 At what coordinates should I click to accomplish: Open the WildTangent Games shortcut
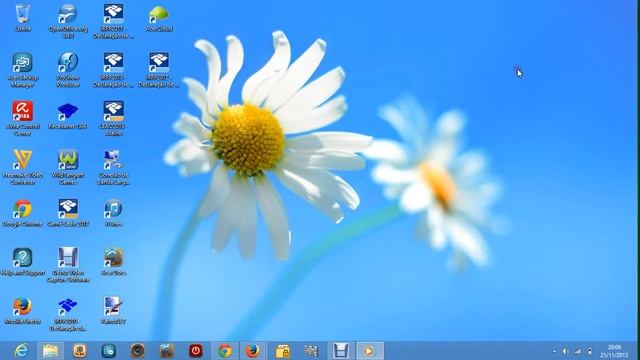coord(68,167)
